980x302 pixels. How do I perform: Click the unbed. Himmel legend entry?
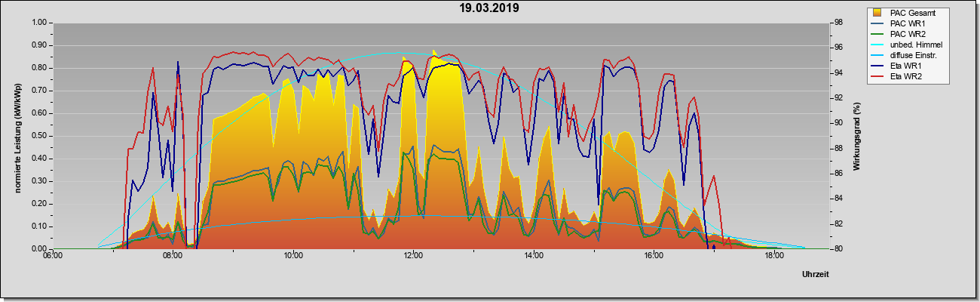pos(908,45)
